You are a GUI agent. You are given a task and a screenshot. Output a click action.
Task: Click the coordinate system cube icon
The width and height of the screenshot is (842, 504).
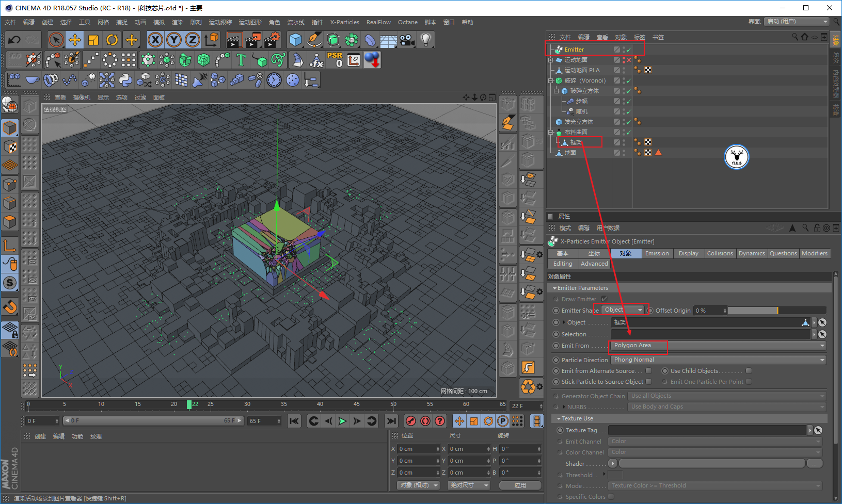[211, 40]
